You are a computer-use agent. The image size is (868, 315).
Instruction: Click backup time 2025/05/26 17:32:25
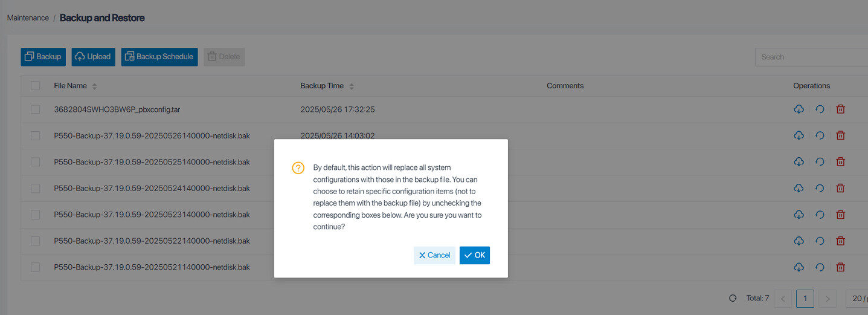pos(338,109)
